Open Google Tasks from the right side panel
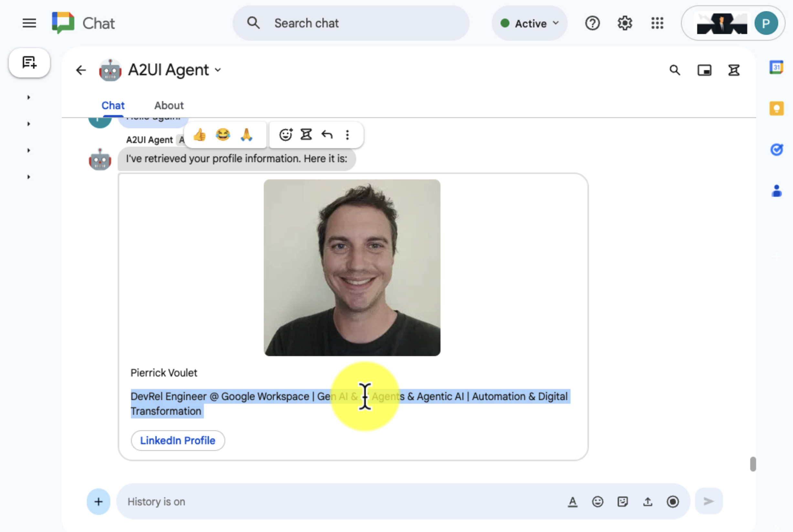Viewport: 793px width, 532px height. [777, 150]
